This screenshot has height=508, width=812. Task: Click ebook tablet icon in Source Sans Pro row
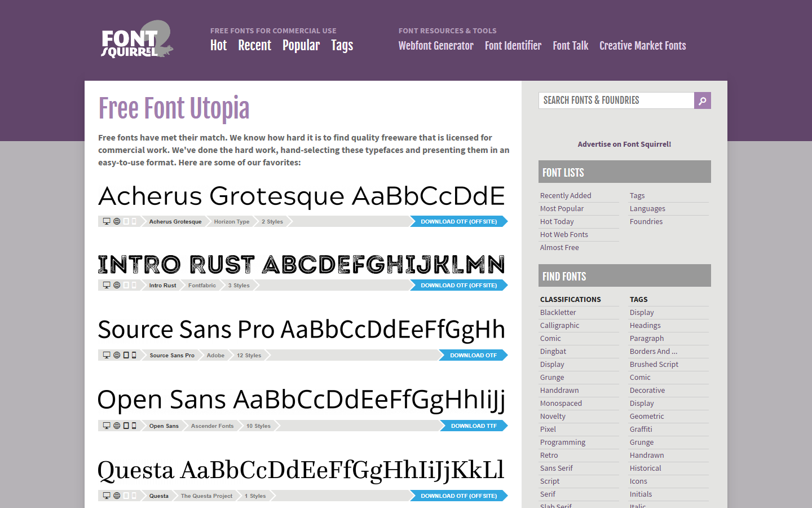click(x=126, y=355)
